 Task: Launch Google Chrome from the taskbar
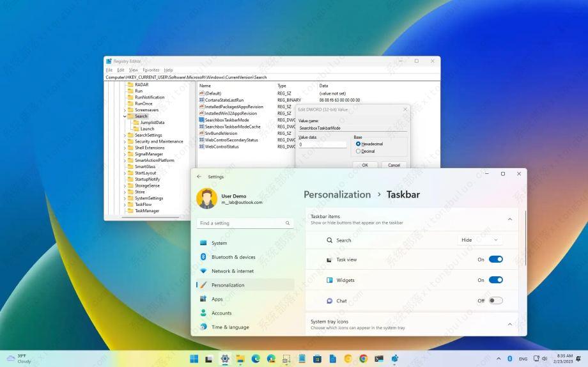[x=363, y=359]
